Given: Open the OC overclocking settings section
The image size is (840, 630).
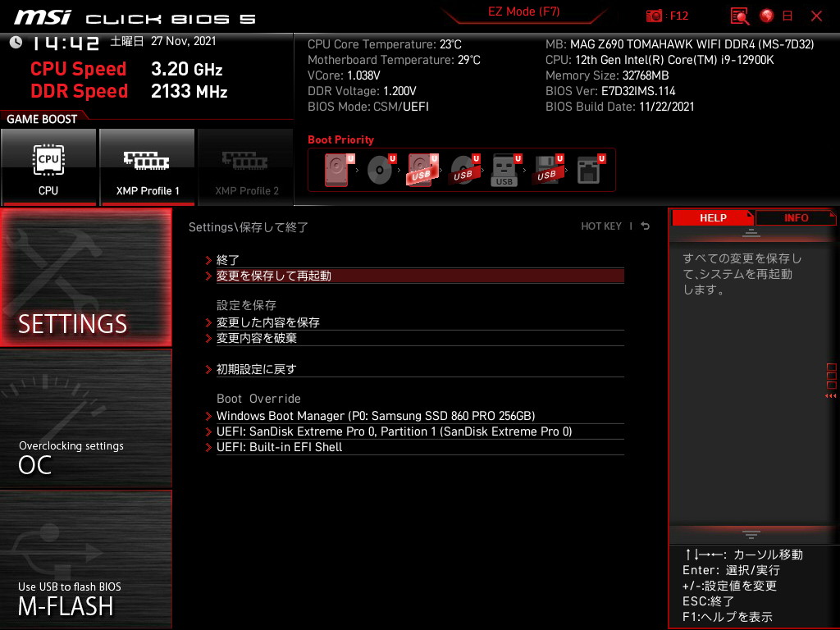Looking at the screenshot, I should (x=86, y=418).
